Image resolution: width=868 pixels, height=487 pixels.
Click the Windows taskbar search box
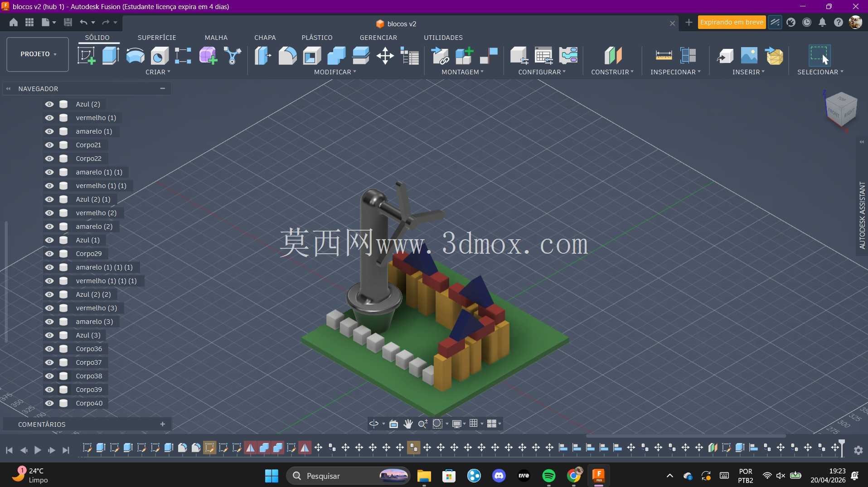point(348,476)
